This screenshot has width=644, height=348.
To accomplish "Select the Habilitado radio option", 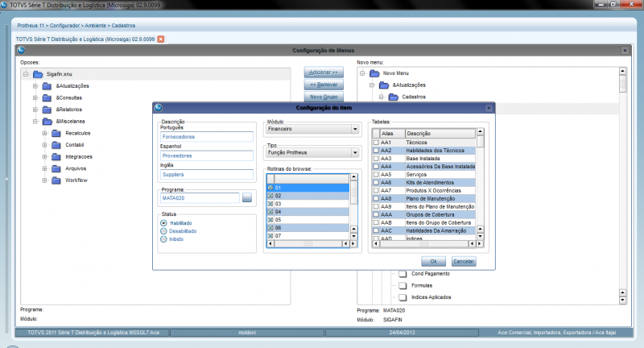I will point(163,223).
